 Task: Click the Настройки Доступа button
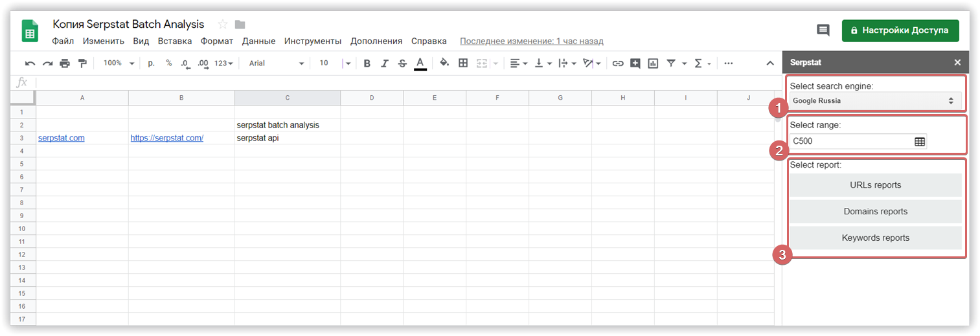click(x=900, y=30)
